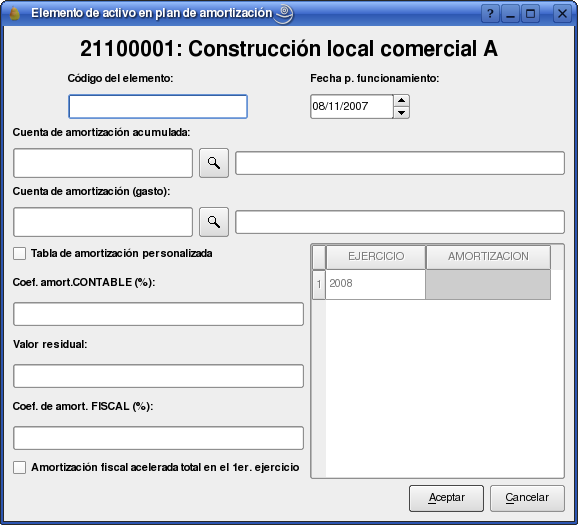Click the Aceptar button
Screen dimensions: 578x525
pos(446,498)
